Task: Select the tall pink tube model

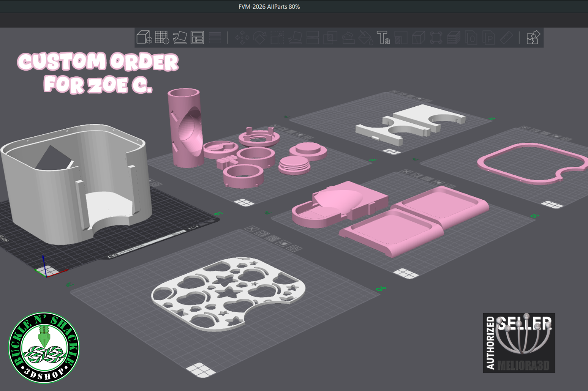Action: (x=185, y=128)
